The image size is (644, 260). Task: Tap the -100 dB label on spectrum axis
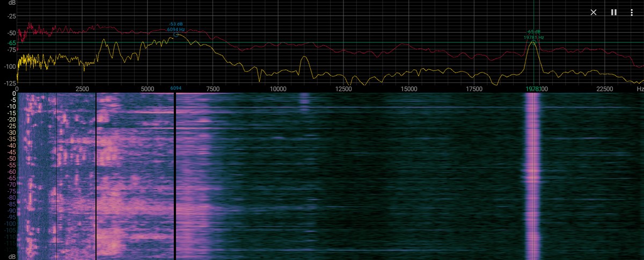click(x=10, y=67)
